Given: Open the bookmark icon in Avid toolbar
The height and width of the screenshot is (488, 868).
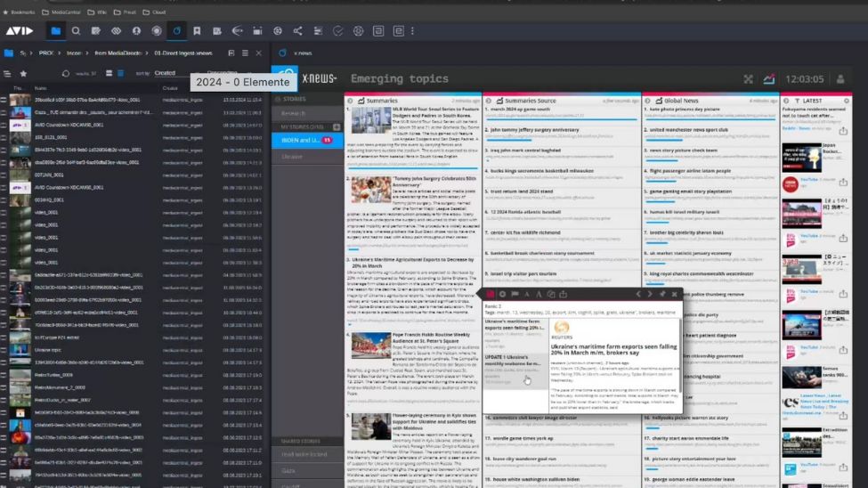Looking at the screenshot, I should (x=197, y=31).
